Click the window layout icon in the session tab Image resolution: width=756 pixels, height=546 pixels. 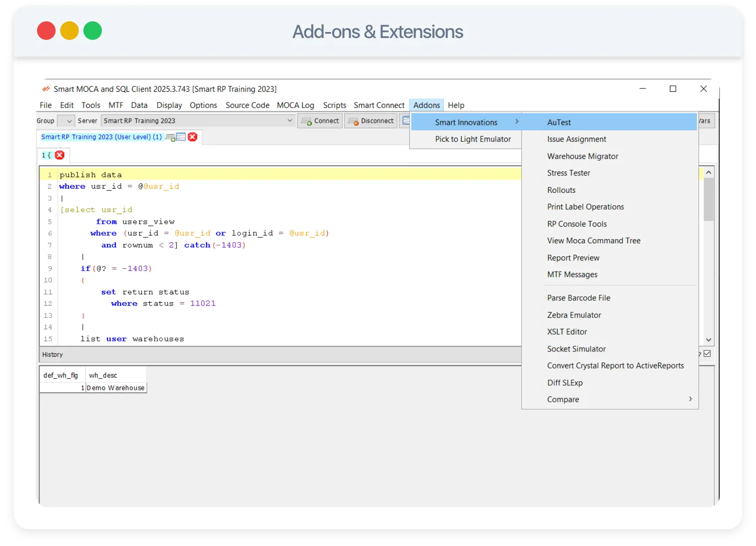click(181, 137)
